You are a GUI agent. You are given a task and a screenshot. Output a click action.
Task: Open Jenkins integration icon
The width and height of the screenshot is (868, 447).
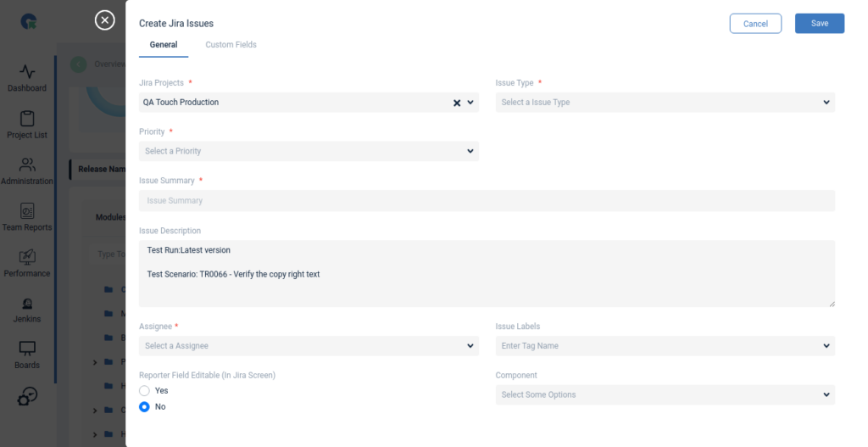[x=27, y=305]
